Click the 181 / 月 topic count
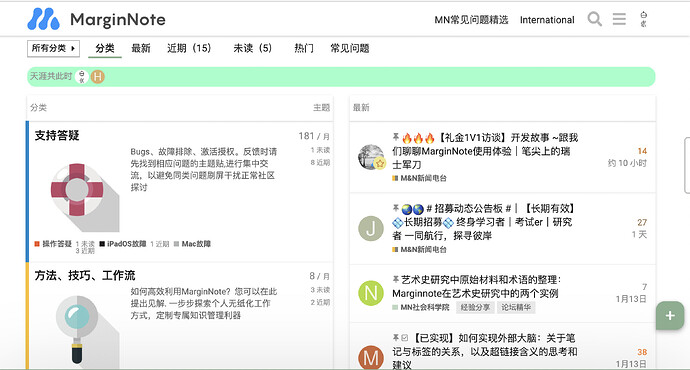Viewport: 690px width, 370px height. (314, 136)
